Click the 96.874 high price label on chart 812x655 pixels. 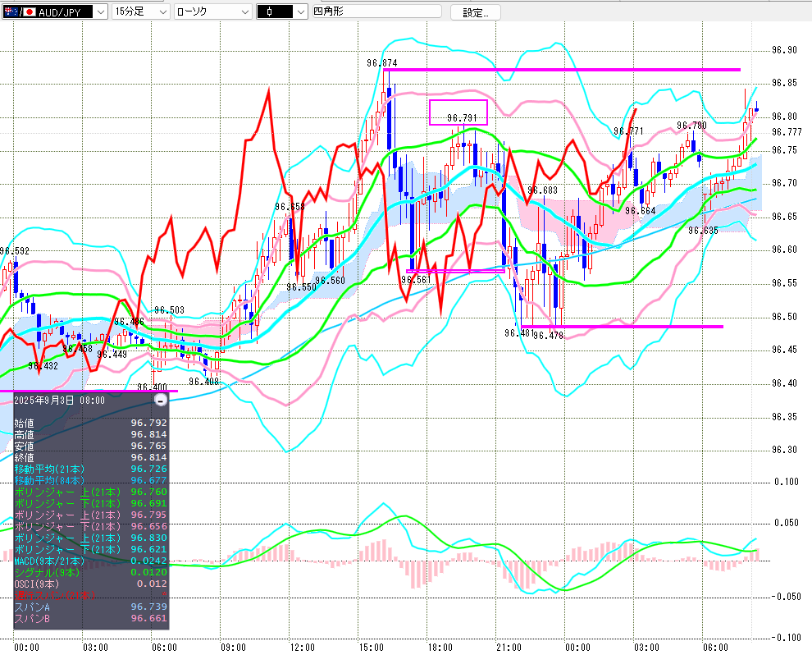381,63
